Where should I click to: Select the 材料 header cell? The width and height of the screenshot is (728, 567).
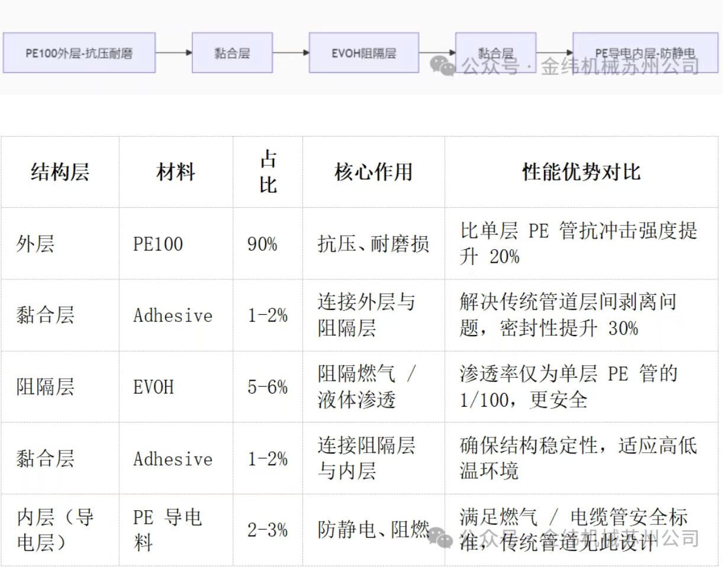click(176, 172)
